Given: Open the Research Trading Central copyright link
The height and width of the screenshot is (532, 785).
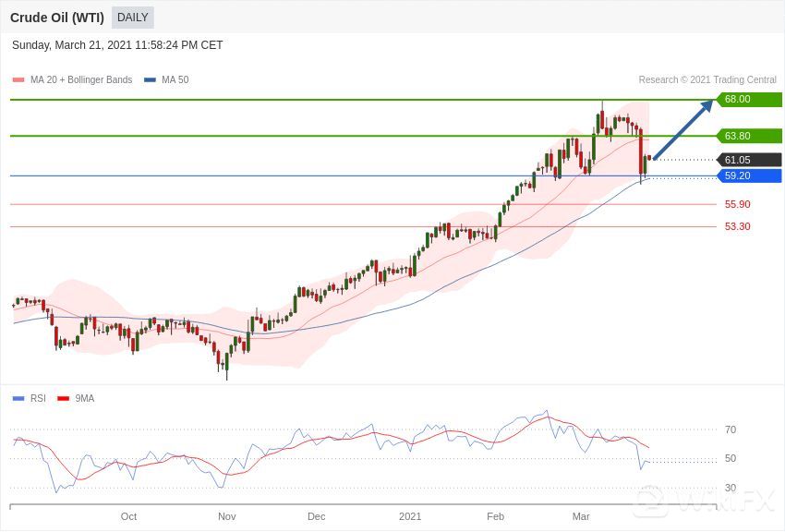Looking at the screenshot, I should 706,80.
